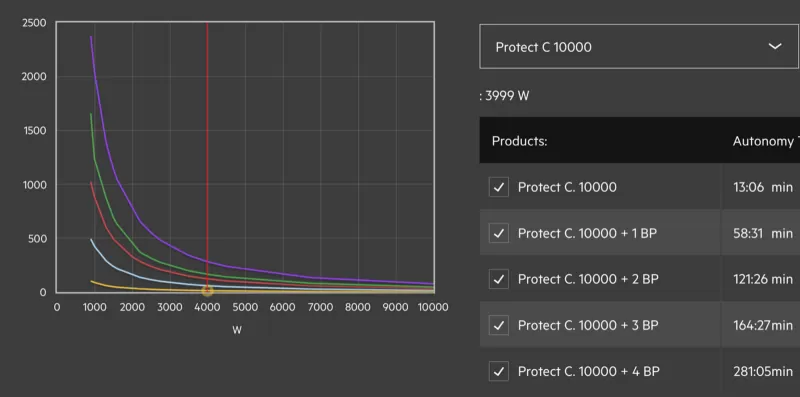Click the 13:06 min autonomy value
The width and height of the screenshot is (800, 397).
pyautogui.click(x=763, y=187)
